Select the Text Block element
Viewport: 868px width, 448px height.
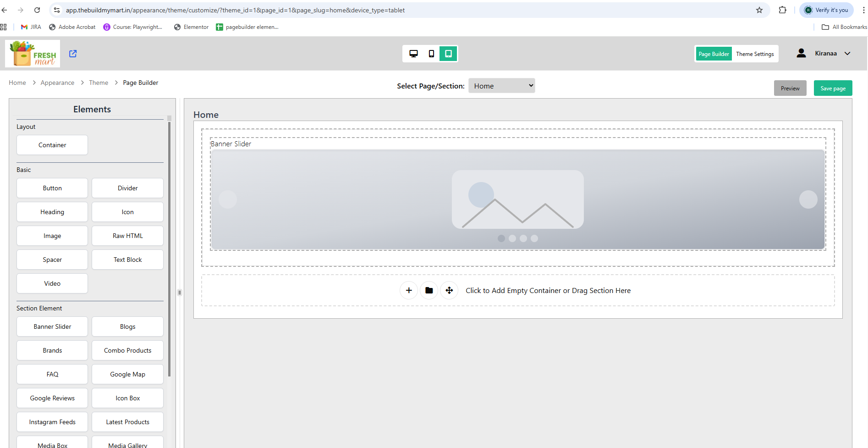pyautogui.click(x=127, y=260)
